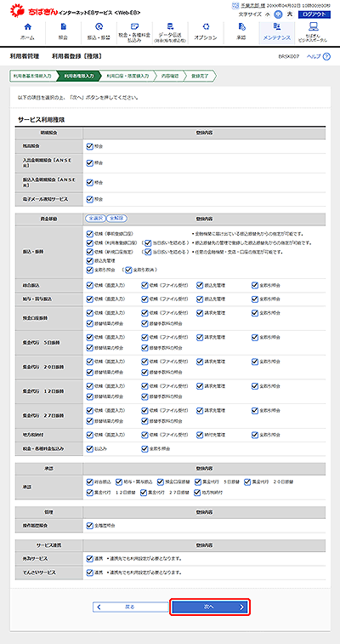This screenshot has height=644, width=340.
Task: Click the 戻る back button
Action: coord(130,607)
